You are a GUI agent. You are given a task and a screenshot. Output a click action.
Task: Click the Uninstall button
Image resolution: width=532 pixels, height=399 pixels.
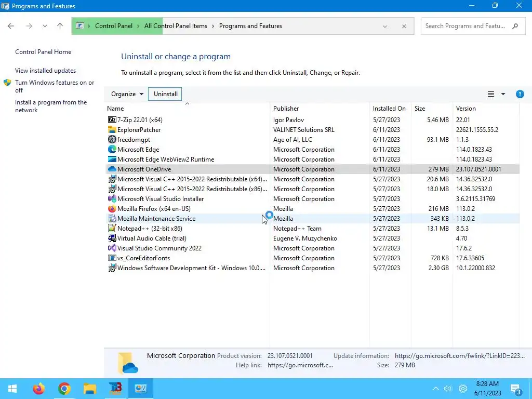click(165, 94)
